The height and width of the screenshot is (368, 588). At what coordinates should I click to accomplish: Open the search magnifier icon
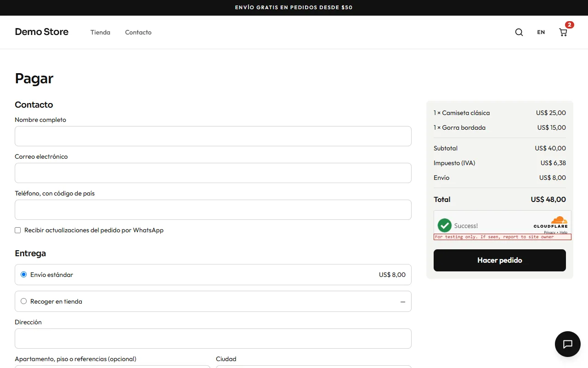click(519, 32)
